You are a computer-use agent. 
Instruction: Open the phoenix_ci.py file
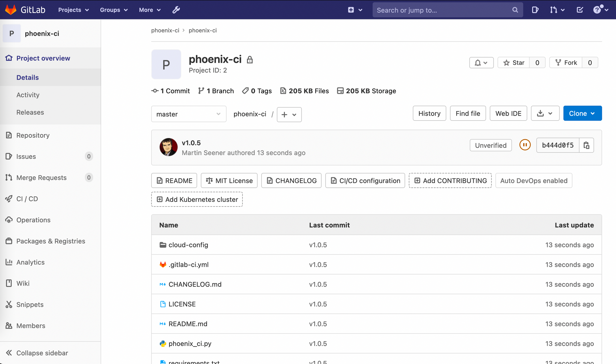190,344
